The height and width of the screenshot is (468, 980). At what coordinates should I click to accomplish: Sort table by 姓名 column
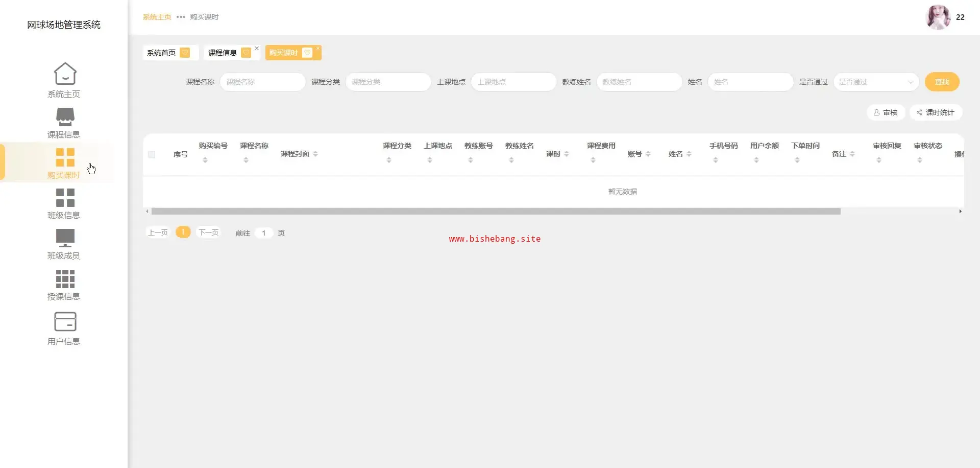click(x=689, y=154)
